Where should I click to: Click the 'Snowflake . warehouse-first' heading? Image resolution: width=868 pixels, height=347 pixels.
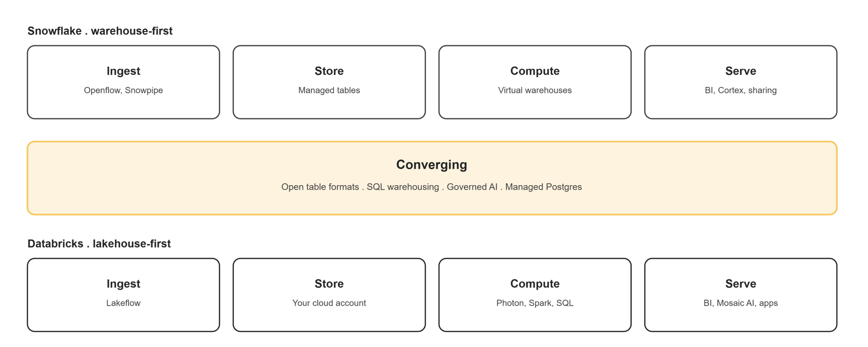coord(100,31)
